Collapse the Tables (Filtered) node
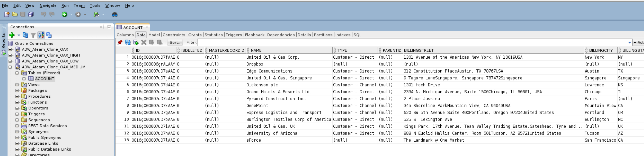The image size is (644, 156). point(17,73)
